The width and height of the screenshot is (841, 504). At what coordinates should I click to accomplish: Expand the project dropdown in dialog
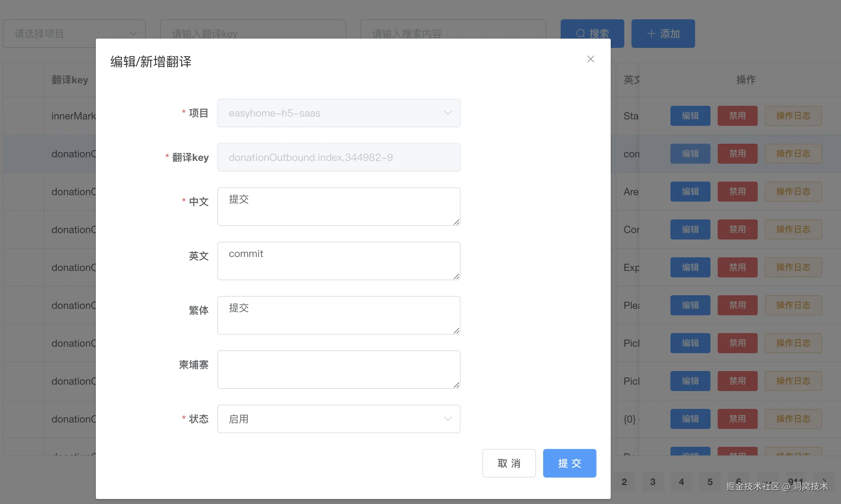coord(338,113)
